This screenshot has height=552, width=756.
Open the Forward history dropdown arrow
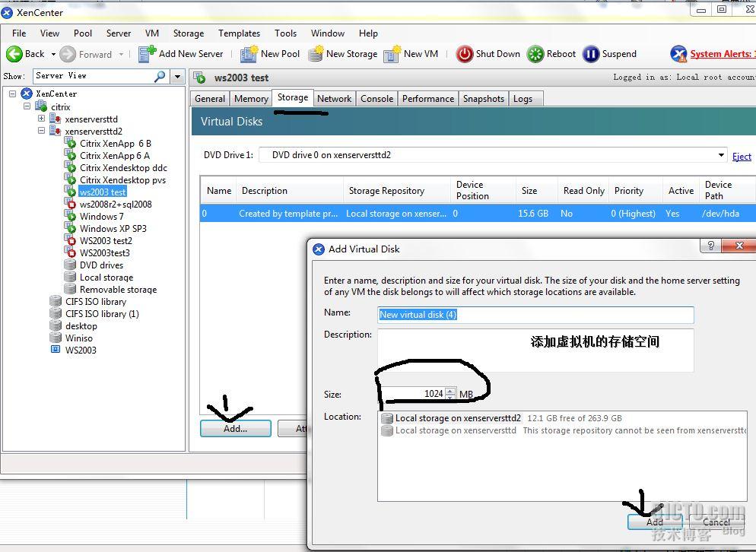click(121, 54)
